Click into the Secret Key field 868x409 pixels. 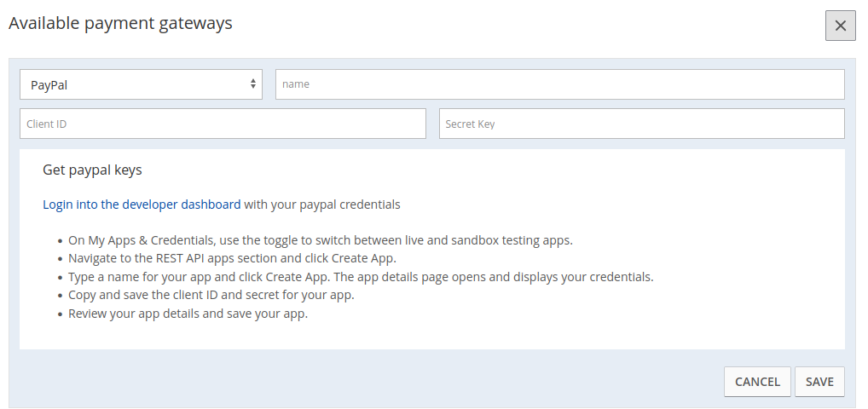[642, 124]
